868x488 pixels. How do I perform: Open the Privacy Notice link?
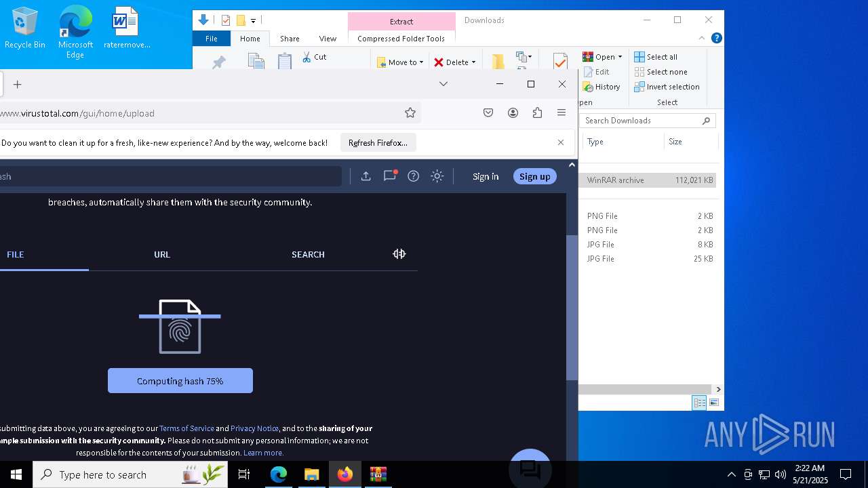coord(254,428)
